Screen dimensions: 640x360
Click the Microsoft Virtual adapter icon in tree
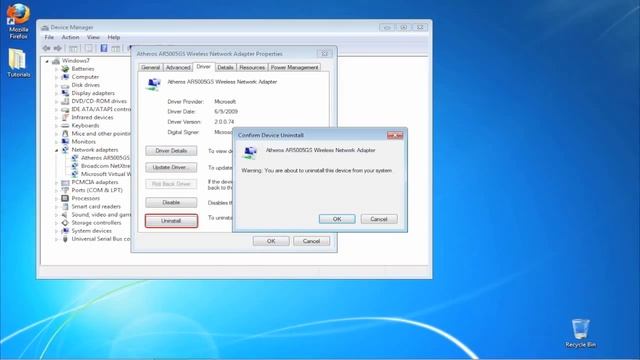click(x=75, y=174)
